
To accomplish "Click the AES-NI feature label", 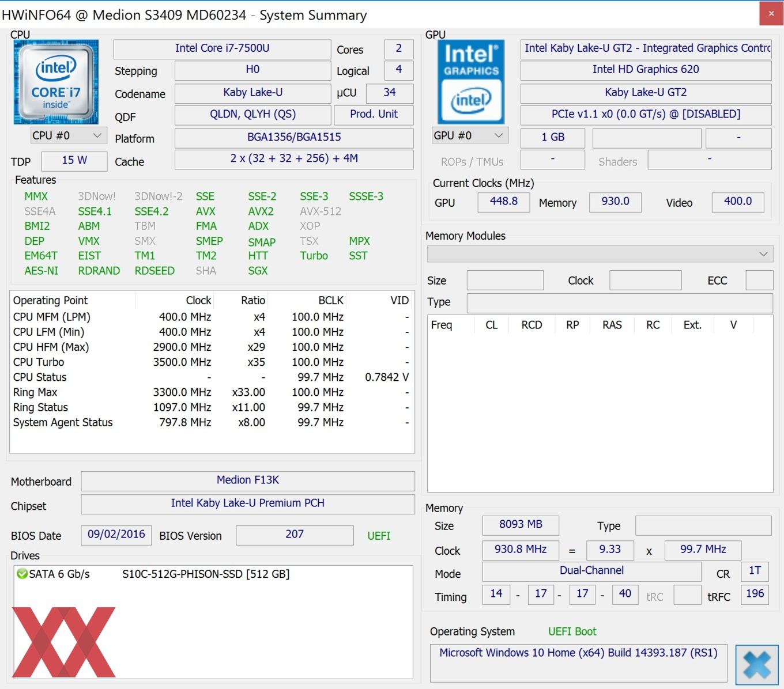I will click(x=42, y=271).
